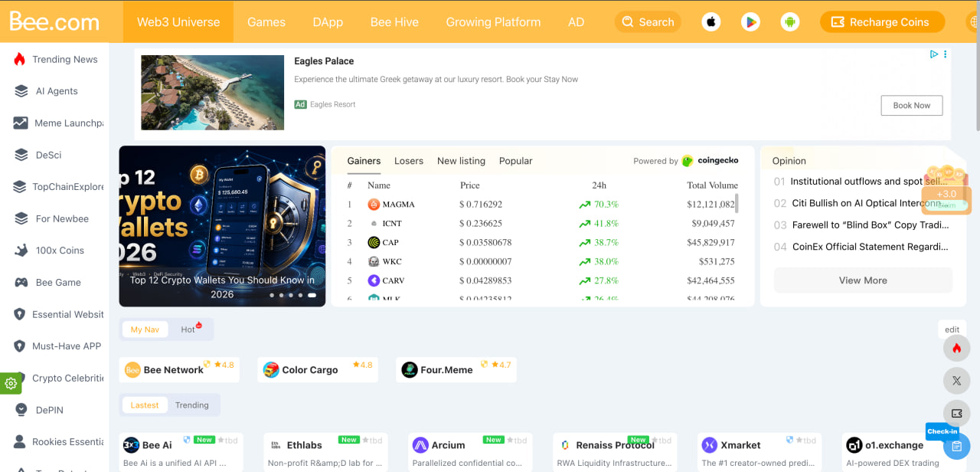Viewport: 980px width, 472px height.
Task: Open the DApp nav tab
Action: click(328, 22)
